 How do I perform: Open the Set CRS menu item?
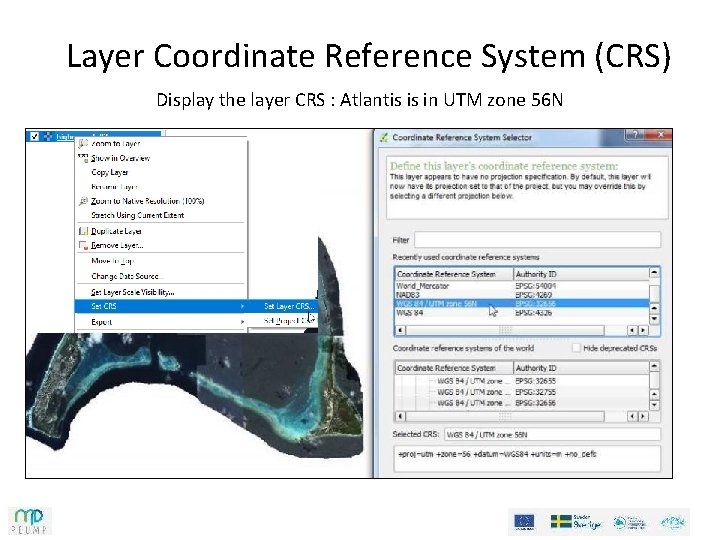pyautogui.click(x=161, y=306)
